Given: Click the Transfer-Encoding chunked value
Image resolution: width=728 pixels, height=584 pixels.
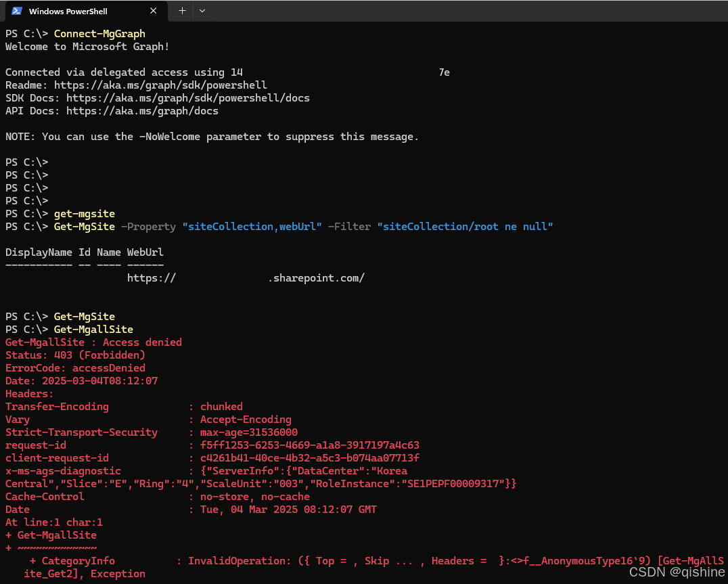Looking at the screenshot, I should pos(221,406).
